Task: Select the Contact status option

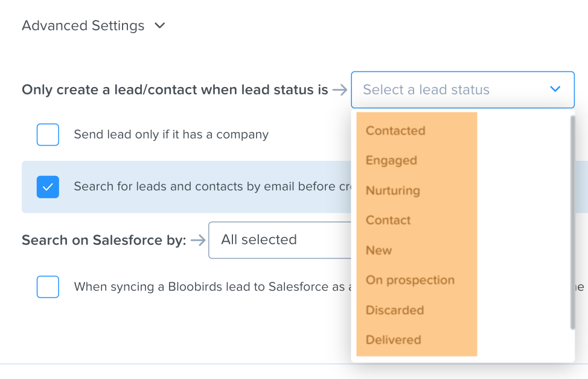Action: (x=388, y=220)
